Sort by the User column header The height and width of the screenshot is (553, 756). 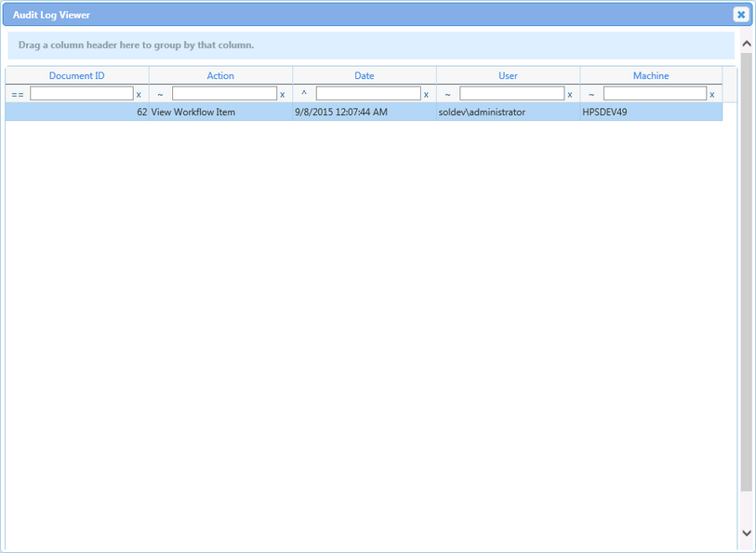[x=508, y=75]
